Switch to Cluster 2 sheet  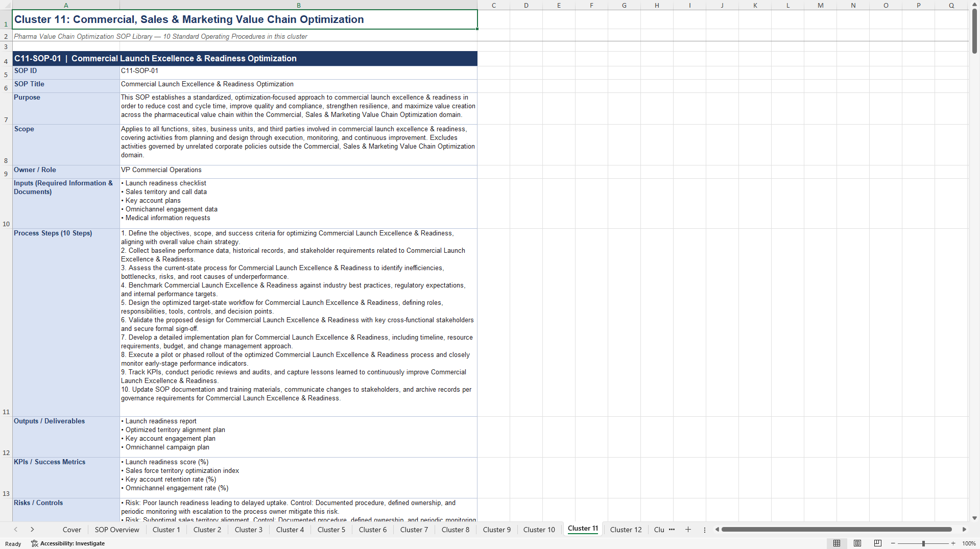tap(207, 530)
